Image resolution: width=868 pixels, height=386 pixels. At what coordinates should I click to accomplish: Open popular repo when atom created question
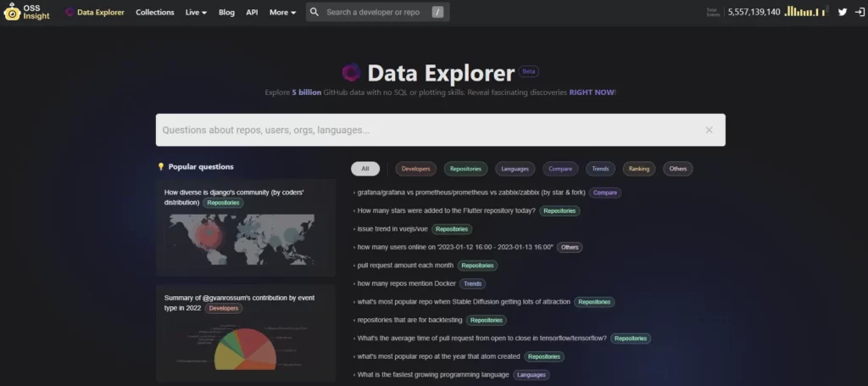[438, 356]
